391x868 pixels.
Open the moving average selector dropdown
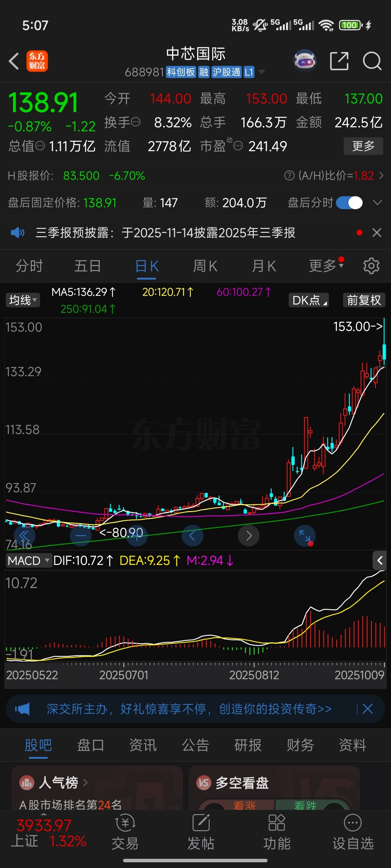tap(22, 300)
